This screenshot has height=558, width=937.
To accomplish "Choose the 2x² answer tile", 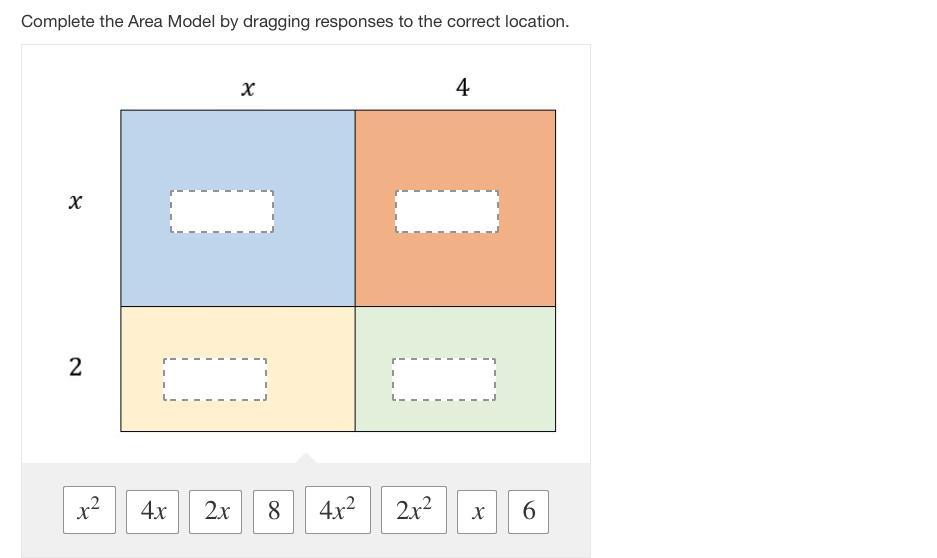I will pos(413,511).
